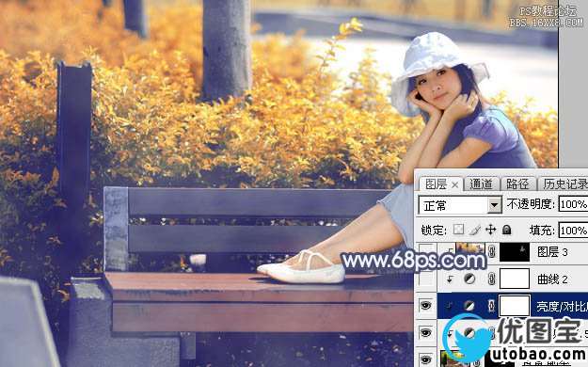Click the lock transparent pixels icon

point(458,230)
